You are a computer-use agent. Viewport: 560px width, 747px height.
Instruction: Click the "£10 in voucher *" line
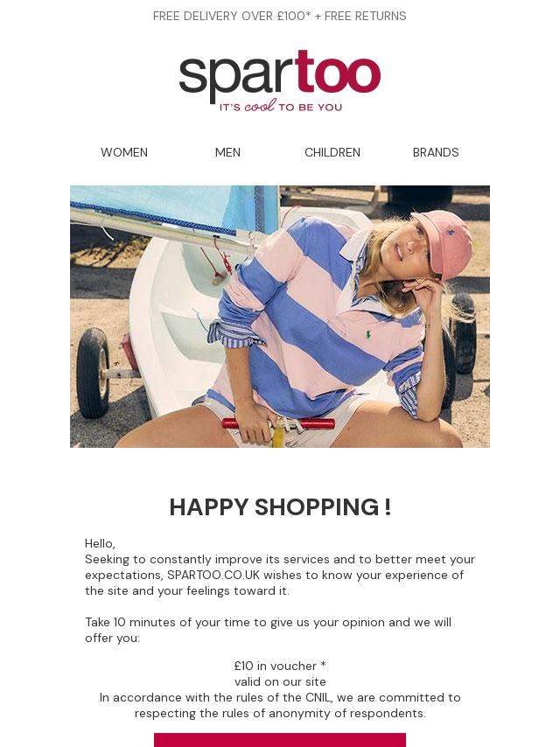point(280,666)
